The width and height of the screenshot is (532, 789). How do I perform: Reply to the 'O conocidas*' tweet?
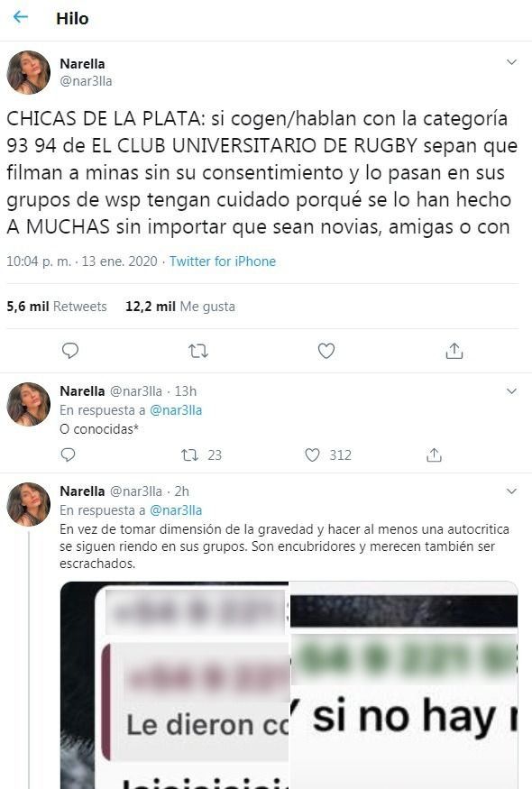[68, 454]
